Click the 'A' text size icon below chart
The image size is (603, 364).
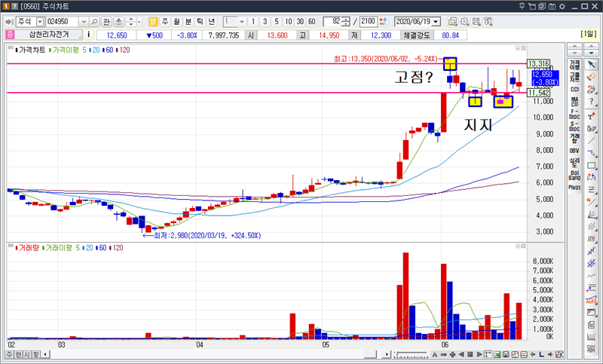pyautogui.click(x=435, y=354)
